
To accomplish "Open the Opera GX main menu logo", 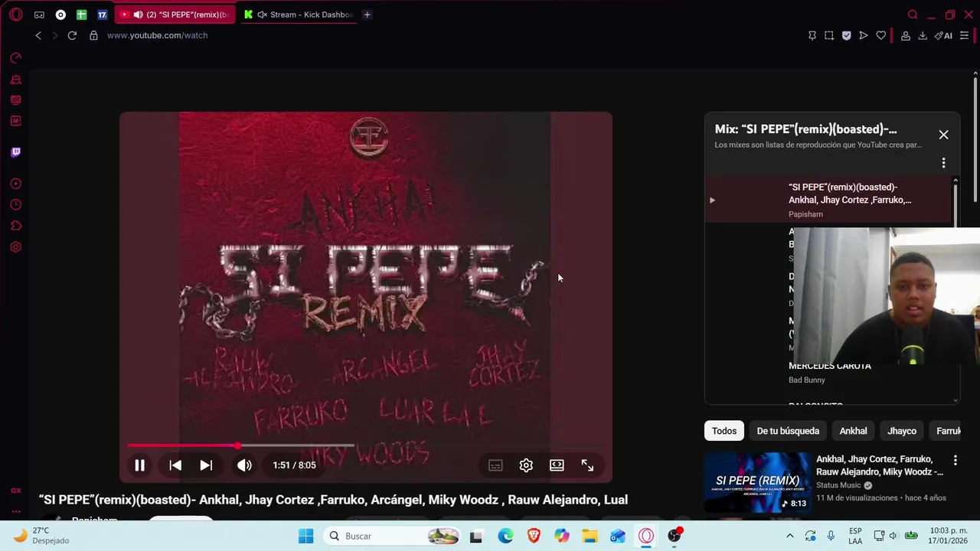I will pyautogui.click(x=16, y=15).
